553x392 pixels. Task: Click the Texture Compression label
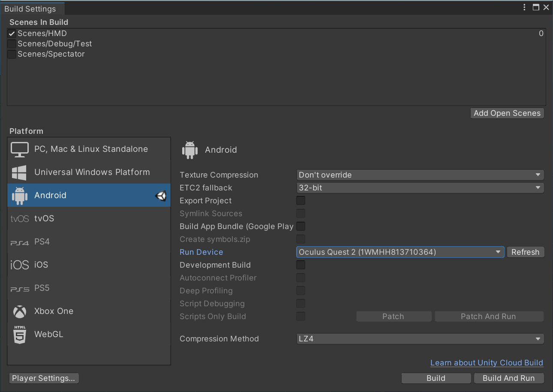click(219, 175)
